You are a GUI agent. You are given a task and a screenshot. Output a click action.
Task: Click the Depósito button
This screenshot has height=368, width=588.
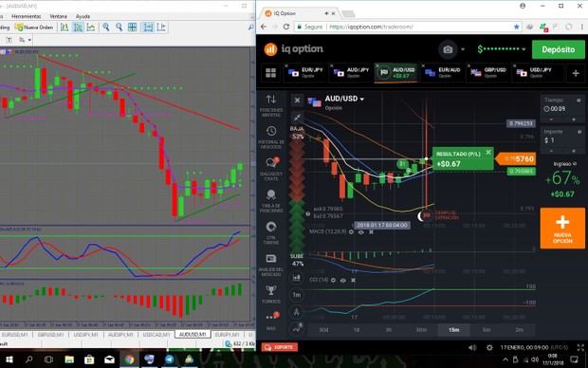point(558,49)
